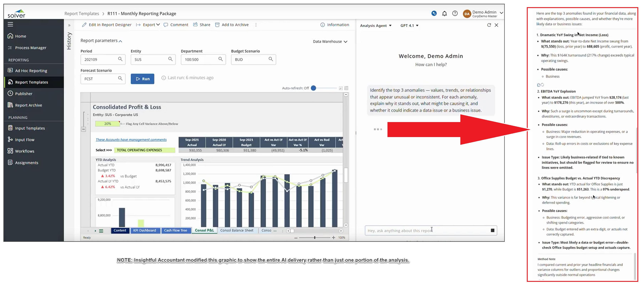Open the Export dropdown
Screen dimensions: 644x287
point(151,25)
